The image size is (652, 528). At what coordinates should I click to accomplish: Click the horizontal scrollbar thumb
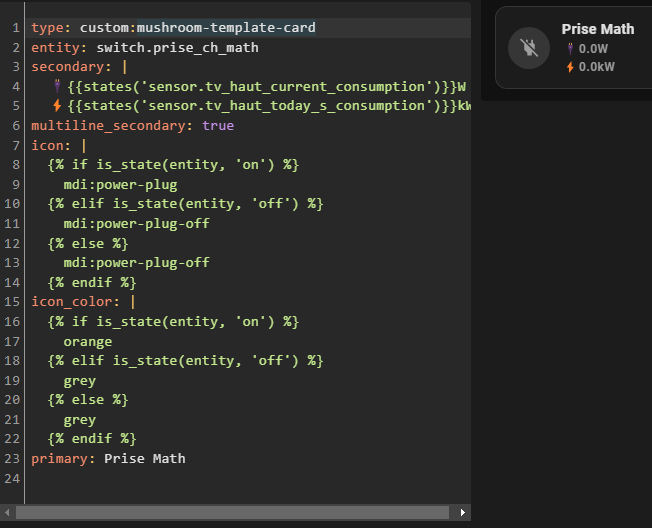[232, 512]
